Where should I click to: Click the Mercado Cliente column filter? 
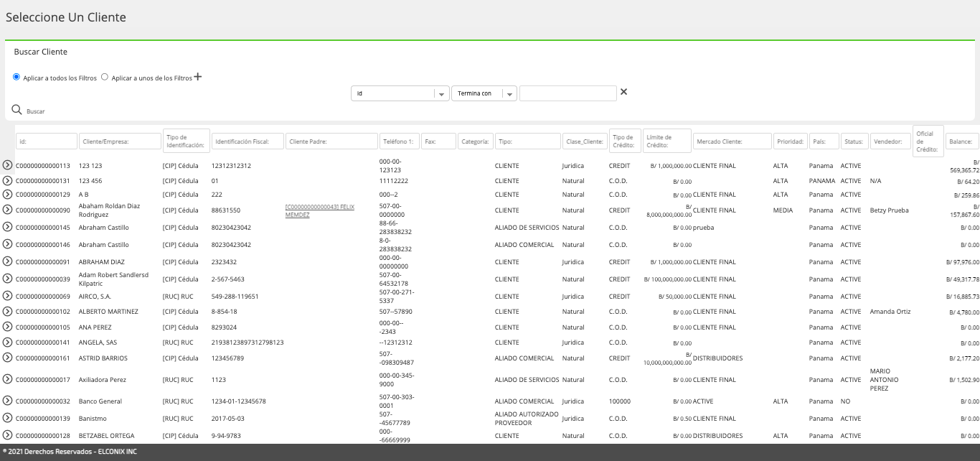click(732, 141)
